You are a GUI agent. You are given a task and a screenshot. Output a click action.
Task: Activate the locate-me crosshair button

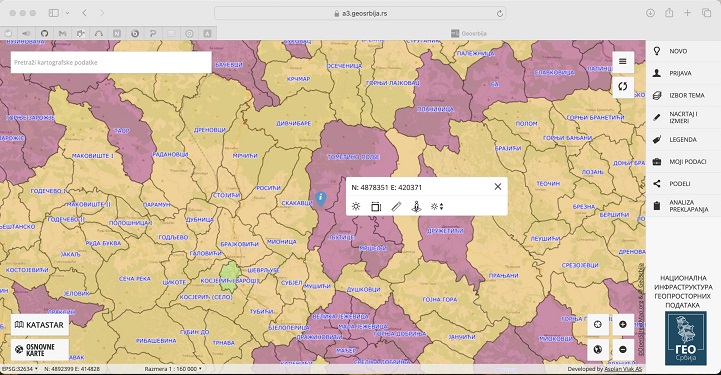pyautogui.click(x=598, y=324)
